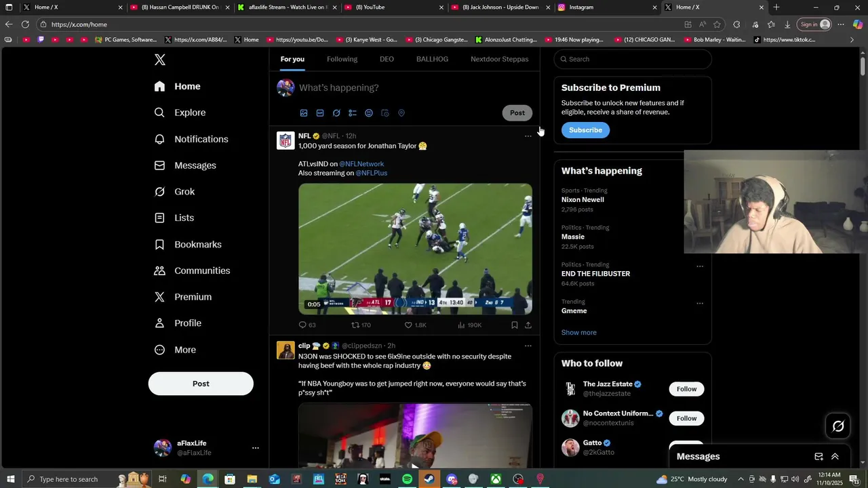Tag location in the composer

tap(401, 113)
